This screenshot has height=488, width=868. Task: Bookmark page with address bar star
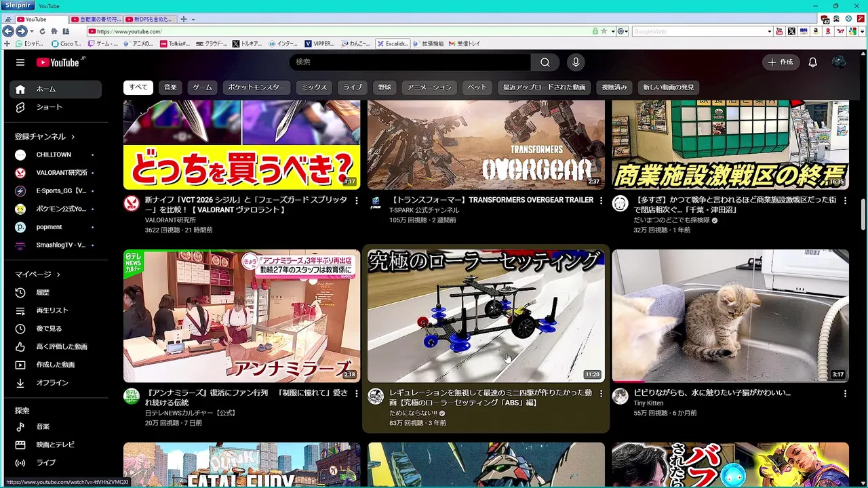(604, 31)
